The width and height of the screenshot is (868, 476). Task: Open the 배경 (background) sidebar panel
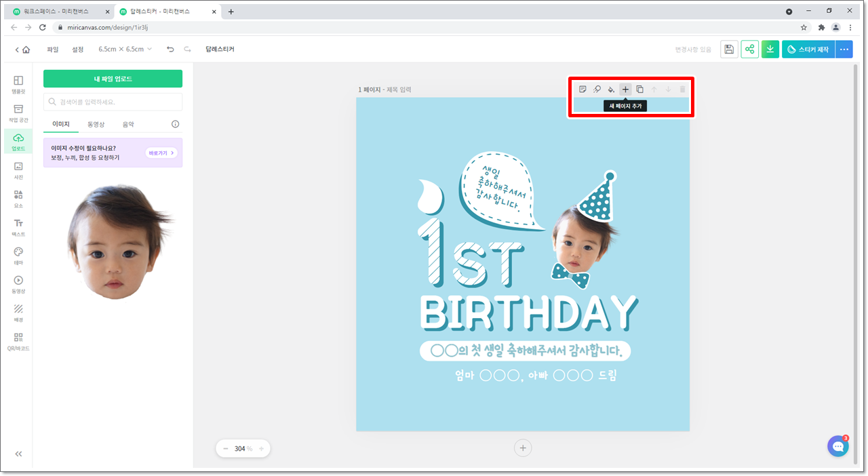point(18,313)
